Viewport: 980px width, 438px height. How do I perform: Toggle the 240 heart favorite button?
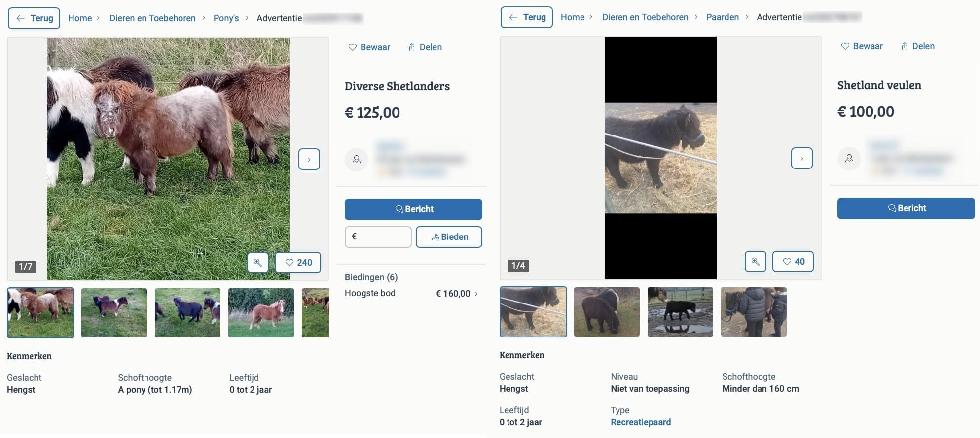[298, 263]
